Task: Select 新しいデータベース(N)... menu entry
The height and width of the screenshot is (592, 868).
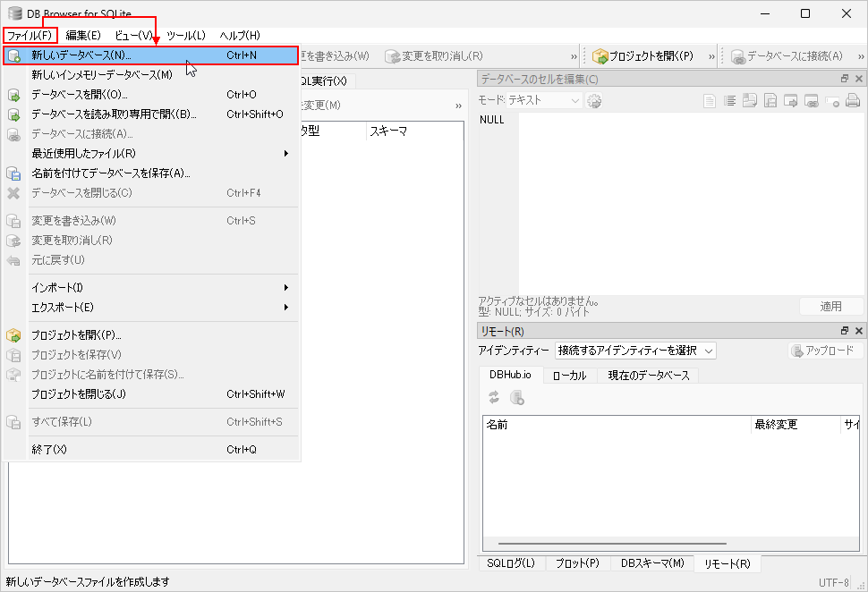Action: pyautogui.click(x=150, y=55)
